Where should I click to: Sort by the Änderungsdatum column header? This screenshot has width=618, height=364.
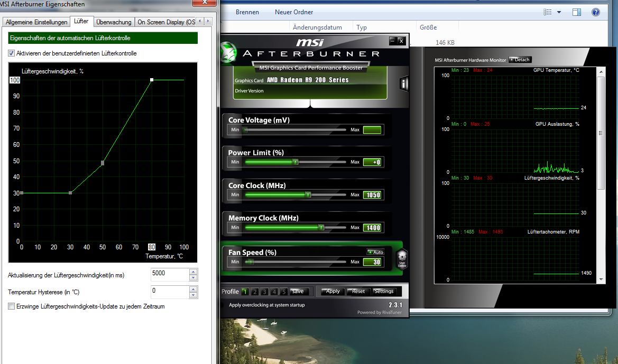(x=317, y=27)
